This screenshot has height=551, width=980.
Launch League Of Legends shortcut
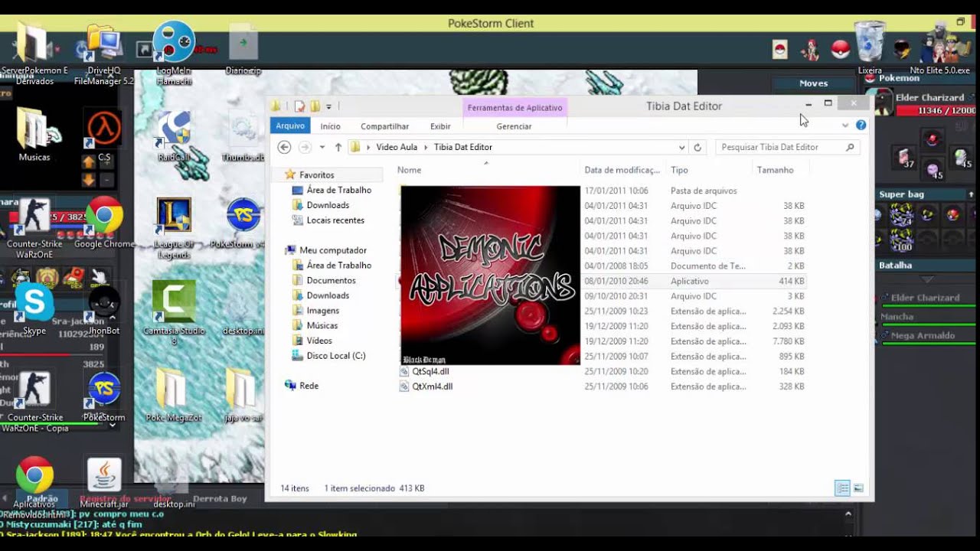click(174, 227)
